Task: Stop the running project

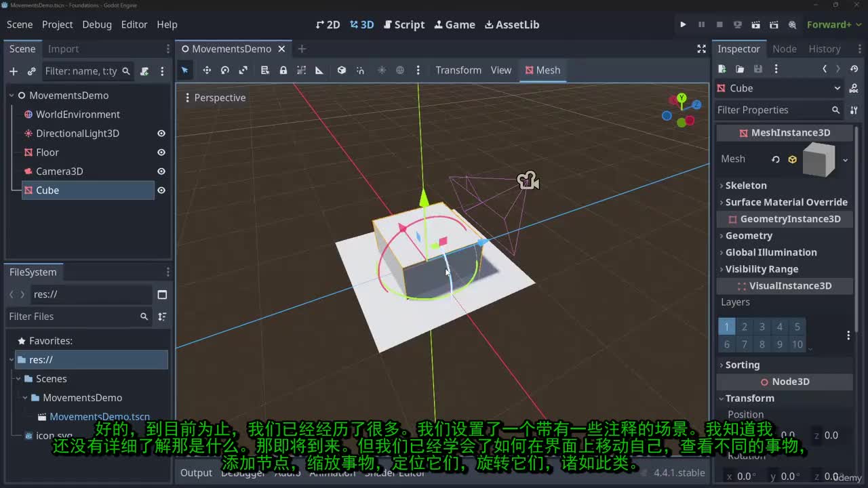Action: tap(719, 24)
